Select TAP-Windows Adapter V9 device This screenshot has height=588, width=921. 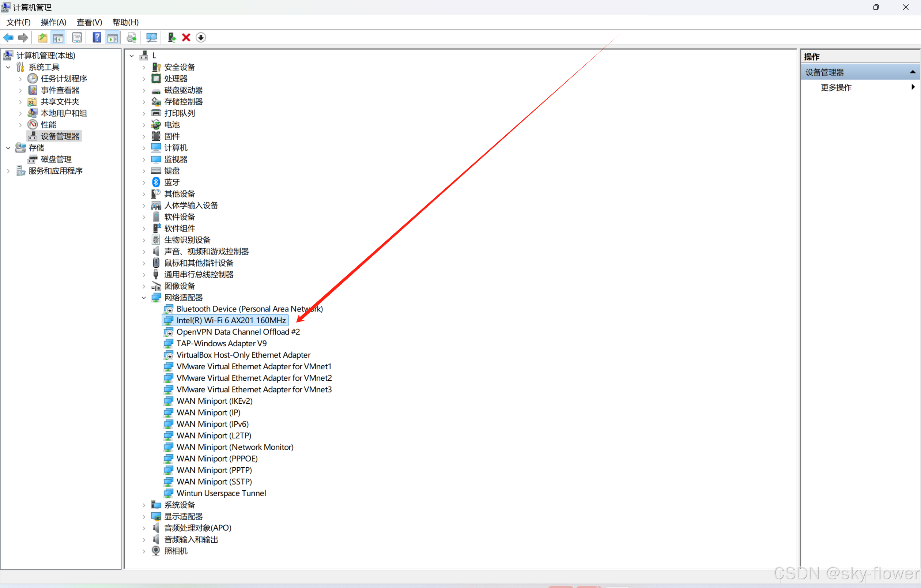[x=222, y=343]
